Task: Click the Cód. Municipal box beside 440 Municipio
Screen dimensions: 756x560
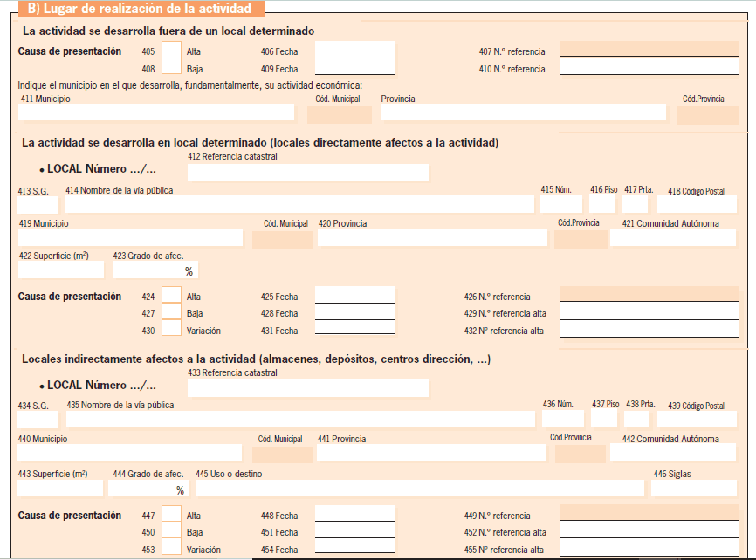Action: coord(282,454)
